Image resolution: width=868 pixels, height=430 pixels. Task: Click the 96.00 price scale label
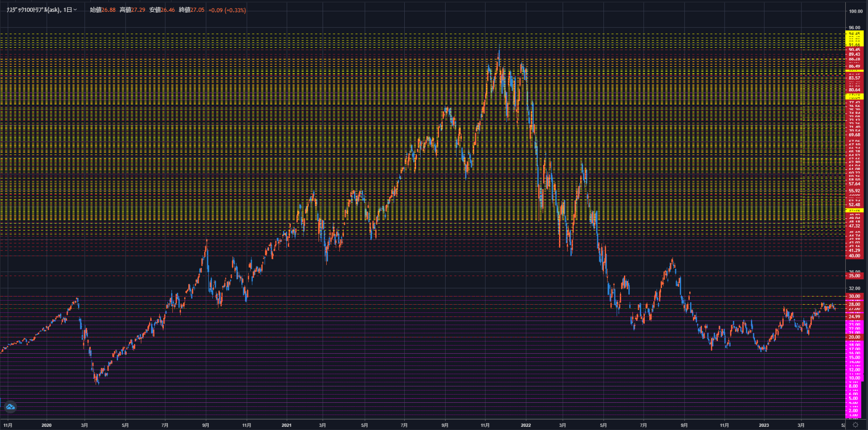tap(854, 28)
